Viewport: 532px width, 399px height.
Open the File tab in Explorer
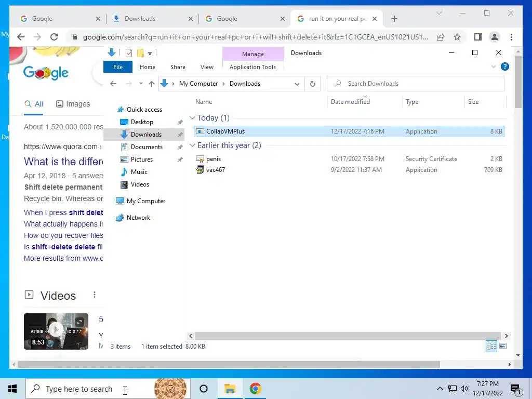pyautogui.click(x=118, y=67)
